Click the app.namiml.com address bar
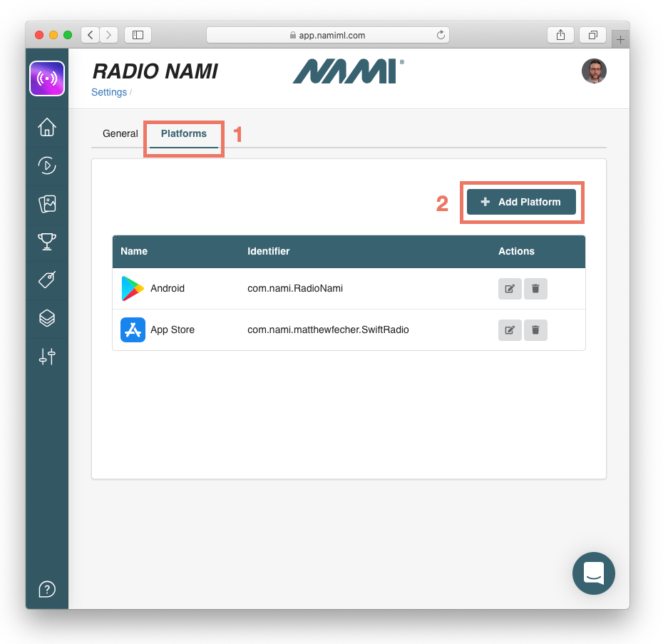 (x=328, y=35)
